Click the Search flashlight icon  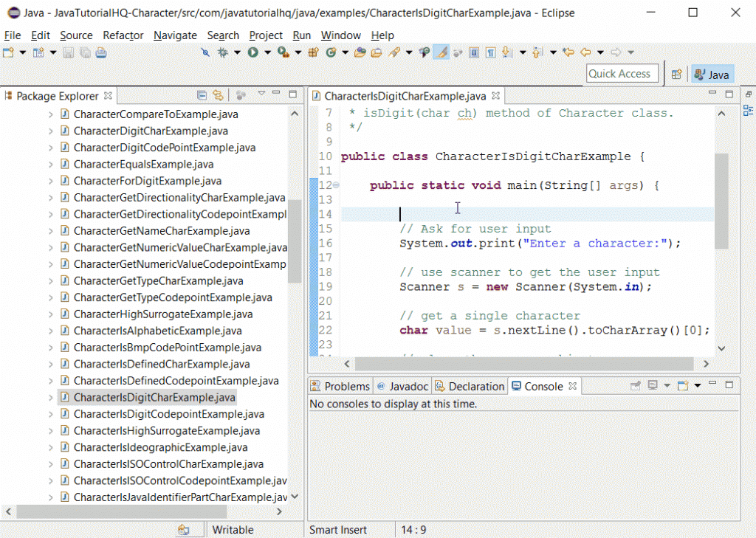coord(394,52)
